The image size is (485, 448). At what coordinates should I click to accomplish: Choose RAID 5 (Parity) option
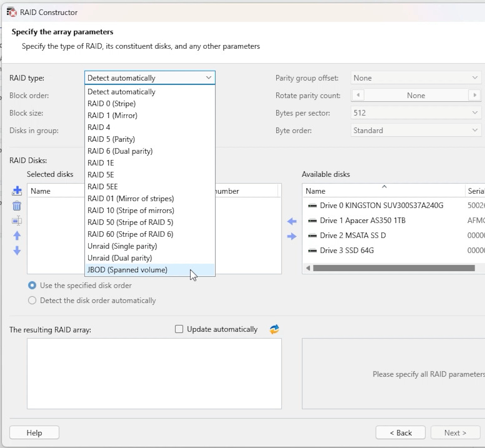(150, 139)
